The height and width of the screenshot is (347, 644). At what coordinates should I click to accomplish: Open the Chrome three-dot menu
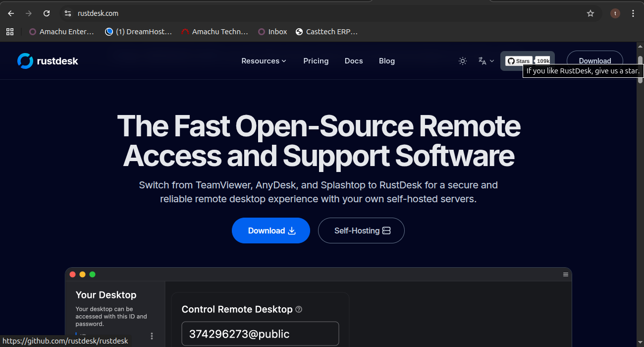pos(633,13)
